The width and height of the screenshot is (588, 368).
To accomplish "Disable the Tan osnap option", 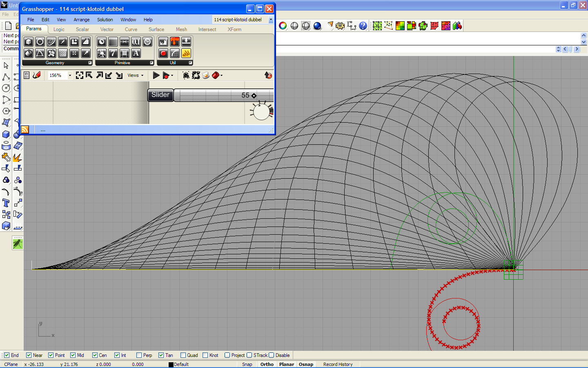I will (x=160, y=355).
